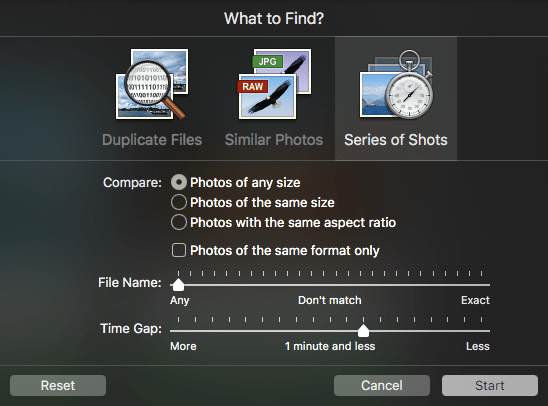
Task: Click the Cancel button
Action: (382, 385)
